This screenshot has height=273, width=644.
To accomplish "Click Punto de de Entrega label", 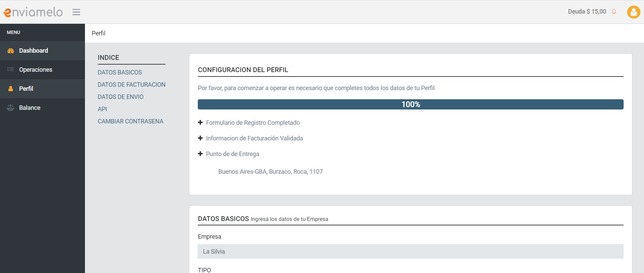I will point(232,154).
